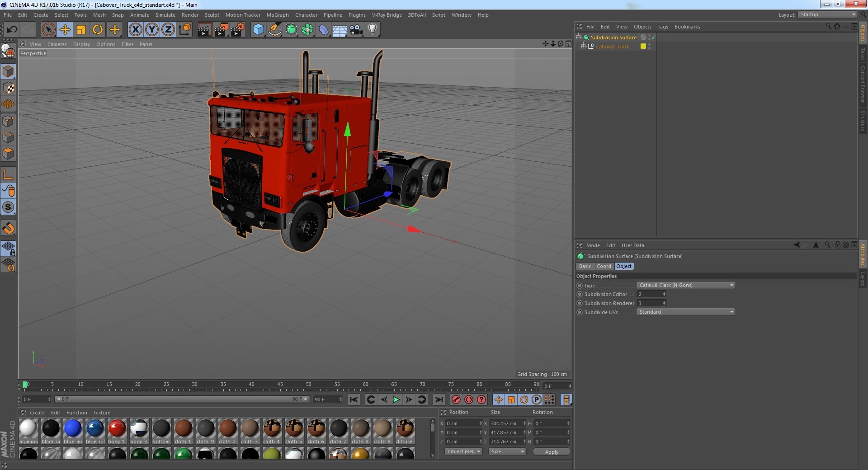Add a Light object
868x470 pixels.
pyautogui.click(x=372, y=30)
